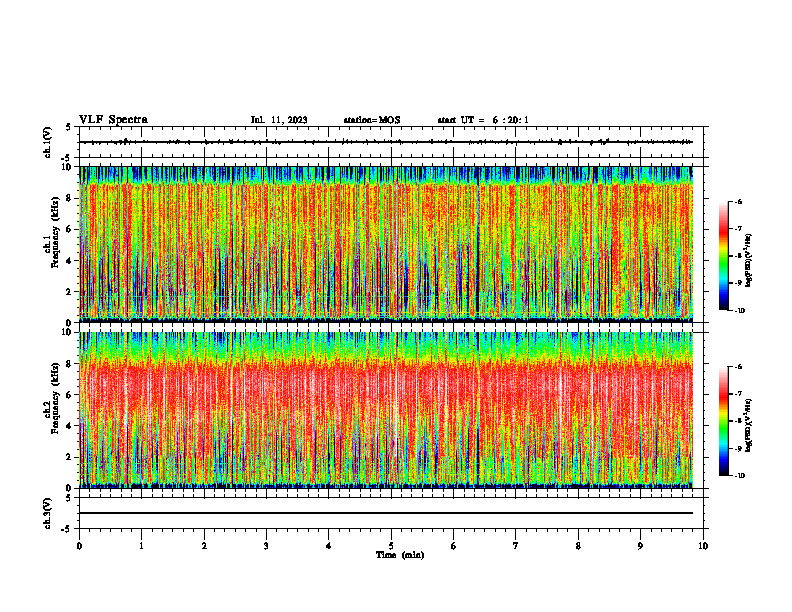The height and width of the screenshot is (612, 792).
Task: Click the "4" tick on ch.1 frequency axis
Action: tap(69, 261)
